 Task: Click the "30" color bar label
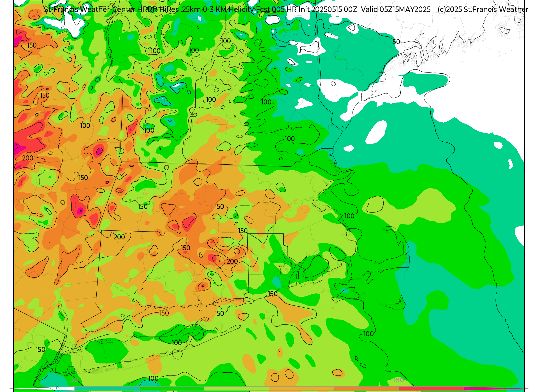(x=74, y=380)
